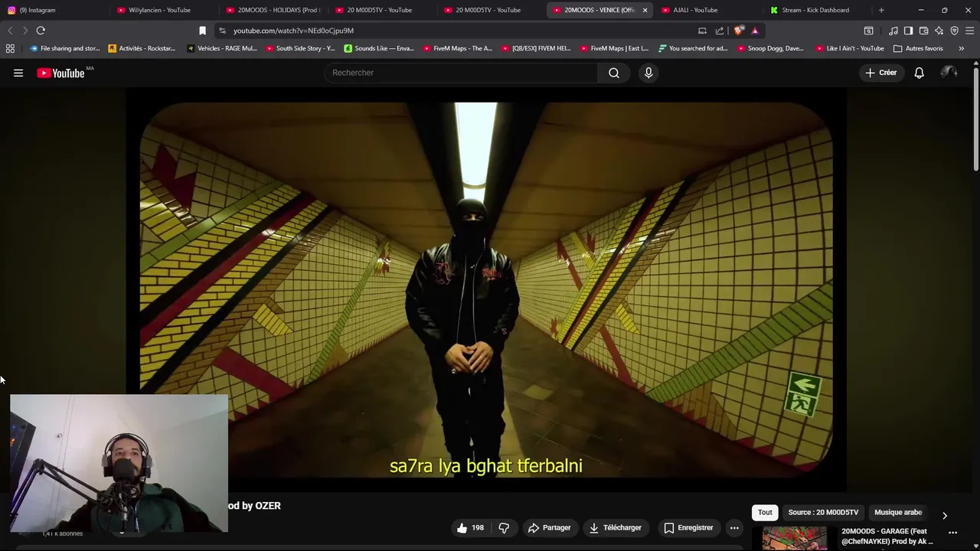Screen dimensions: 980x551
Task: Open site settings icon in the address bar
Action: pyautogui.click(x=222, y=31)
